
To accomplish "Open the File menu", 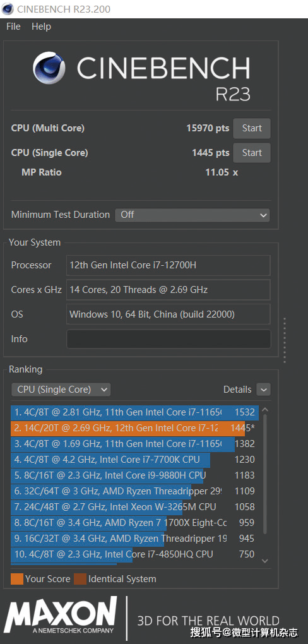I will [13, 27].
